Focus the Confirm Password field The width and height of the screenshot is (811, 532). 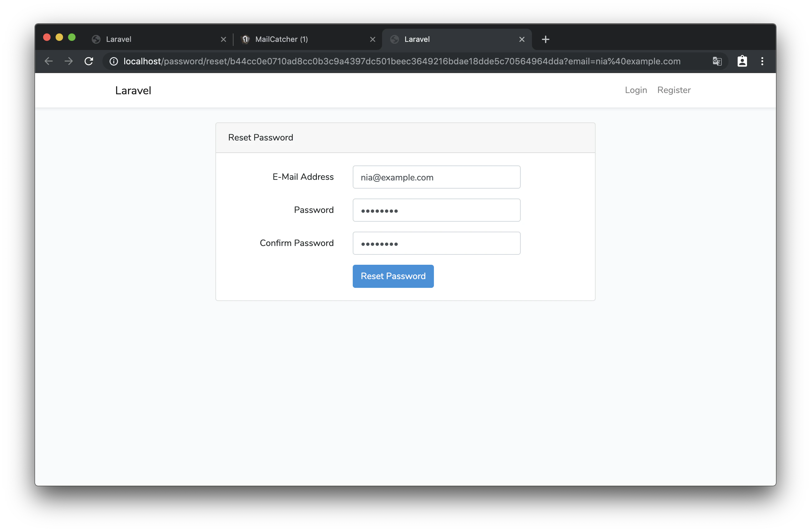point(436,243)
